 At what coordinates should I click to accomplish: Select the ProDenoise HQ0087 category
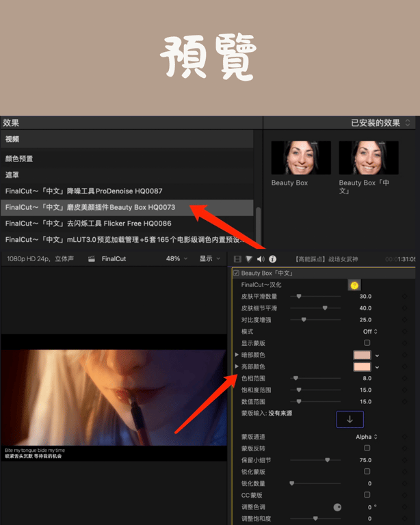127,191
